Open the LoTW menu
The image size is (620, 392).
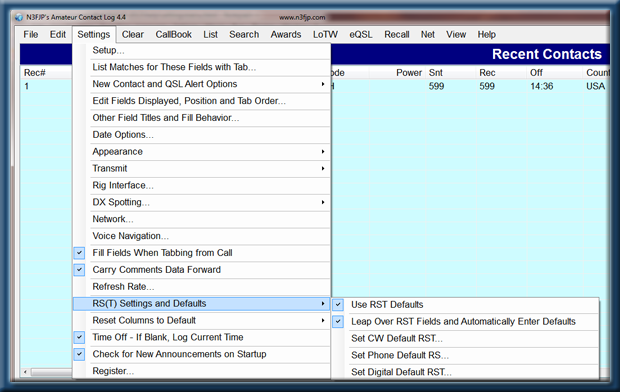[x=325, y=34]
